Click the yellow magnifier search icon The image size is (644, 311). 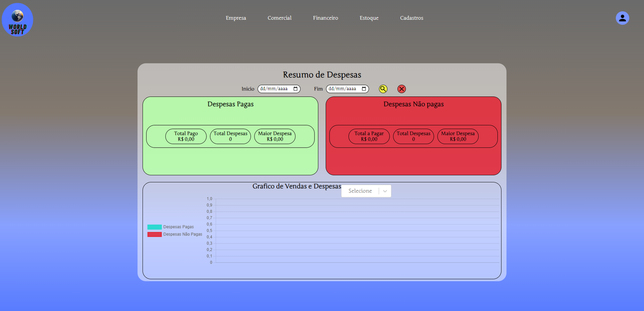(383, 89)
